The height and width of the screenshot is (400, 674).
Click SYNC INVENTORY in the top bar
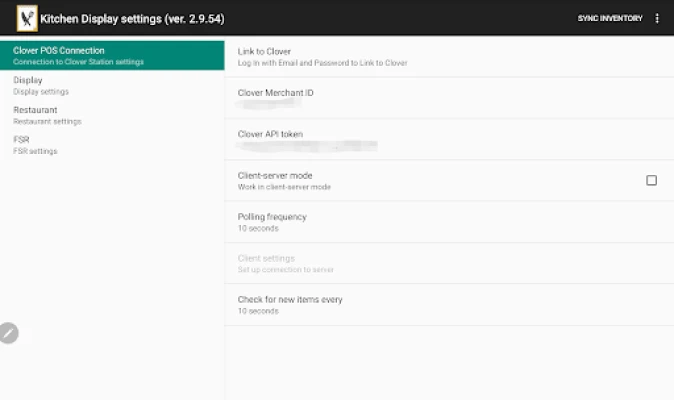tap(610, 18)
